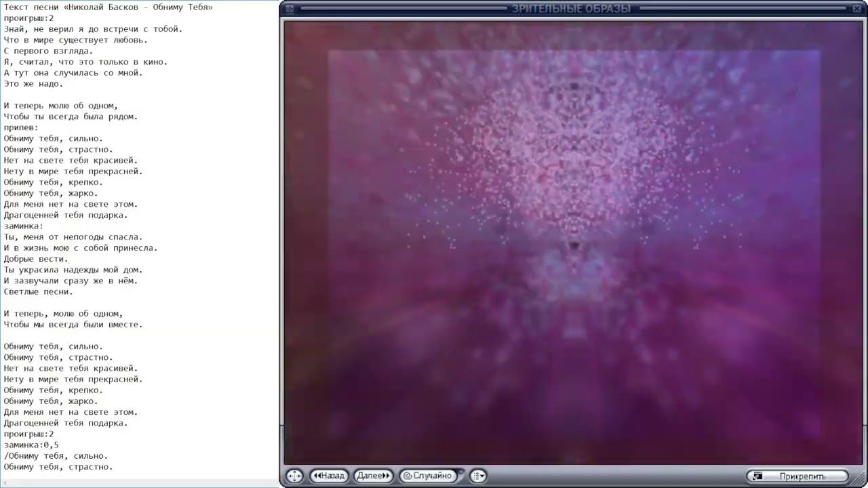The image size is (868, 488).
Task: Click the line "Что в мире существует любовь."
Action: 75,40
